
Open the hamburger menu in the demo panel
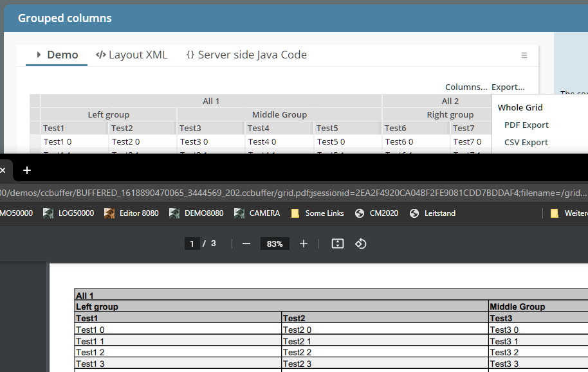pos(524,55)
